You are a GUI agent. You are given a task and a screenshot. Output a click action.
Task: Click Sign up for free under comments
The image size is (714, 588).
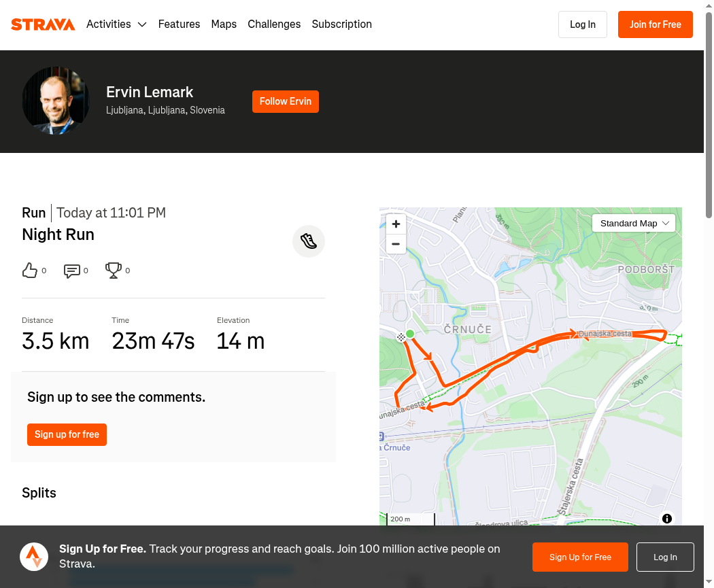tap(67, 434)
